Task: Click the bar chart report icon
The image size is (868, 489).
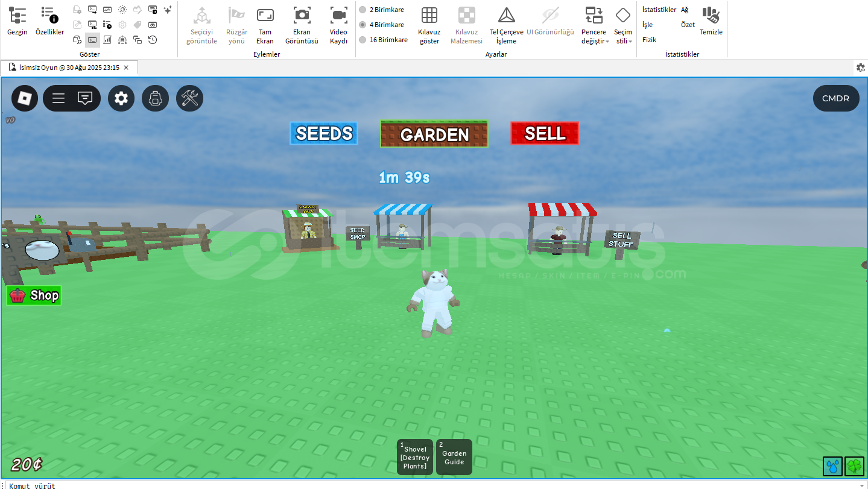Action: coord(107,40)
